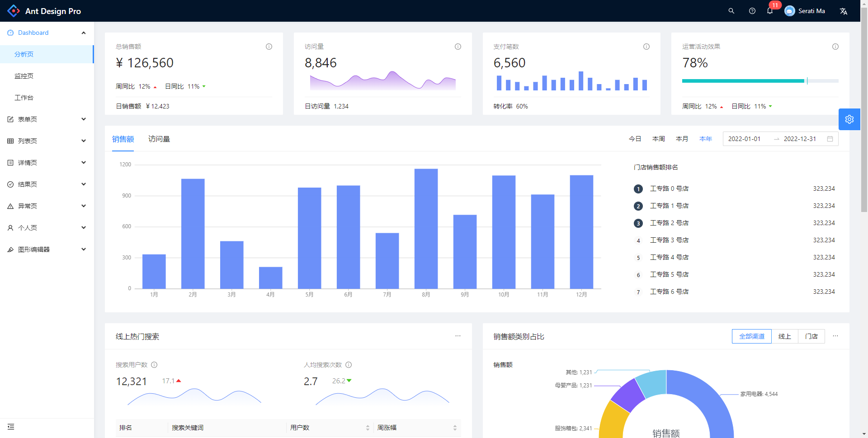Click the calendar icon in the date range picker

(830, 139)
